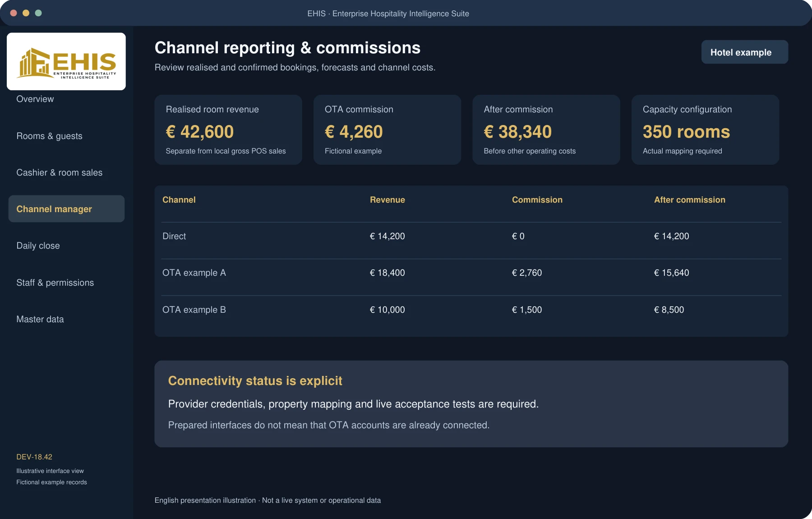The height and width of the screenshot is (519, 812).
Task: Select the Realised room revenue card
Action: point(228,130)
